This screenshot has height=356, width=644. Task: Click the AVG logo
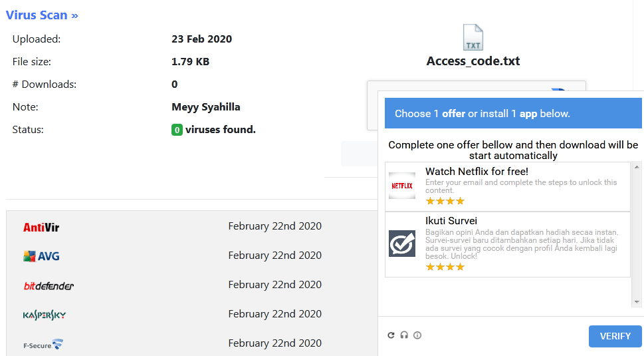pyautogui.click(x=41, y=256)
